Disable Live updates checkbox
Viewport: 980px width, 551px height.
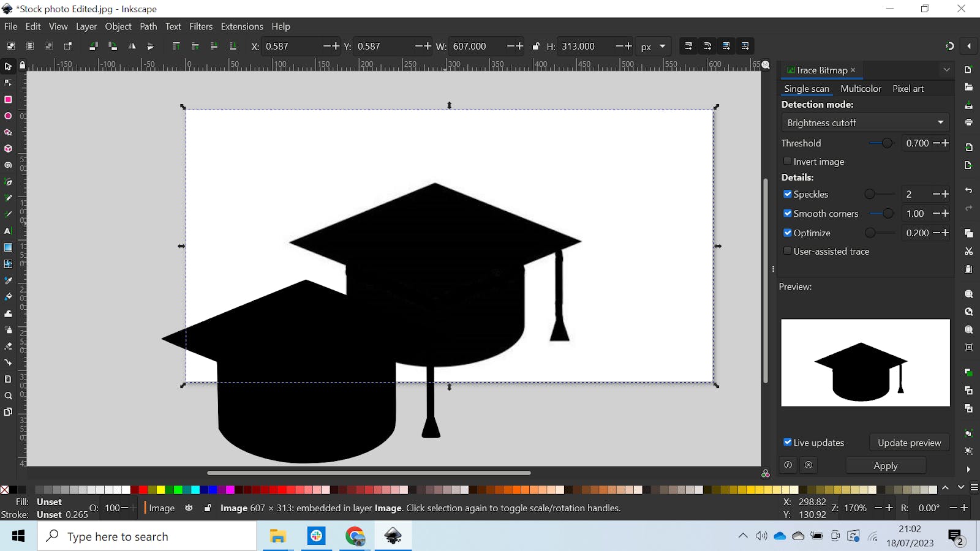(788, 442)
